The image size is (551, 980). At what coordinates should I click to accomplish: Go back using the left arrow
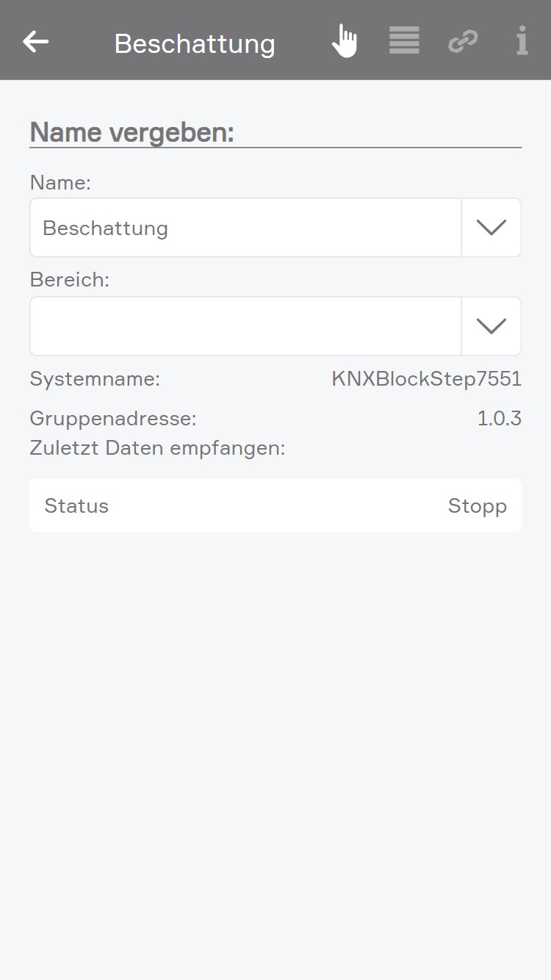(x=36, y=42)
